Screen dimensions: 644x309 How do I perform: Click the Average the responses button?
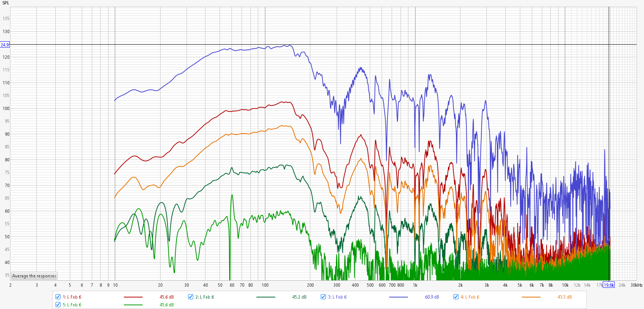(x=34, y=276)
